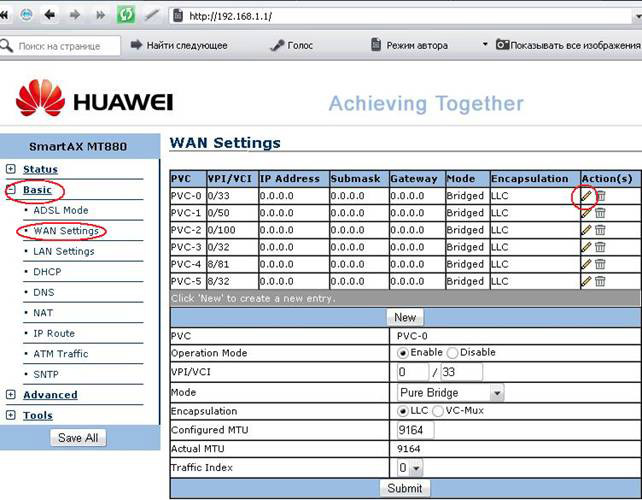Click the wand/pencil icon in browser toolbar

click(152, 15)
